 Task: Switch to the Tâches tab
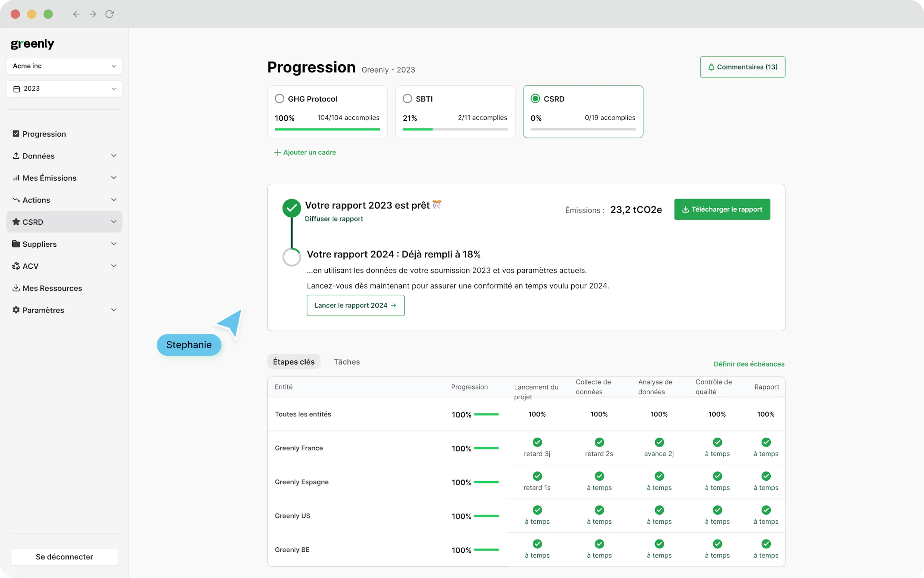tap(347, 362)
